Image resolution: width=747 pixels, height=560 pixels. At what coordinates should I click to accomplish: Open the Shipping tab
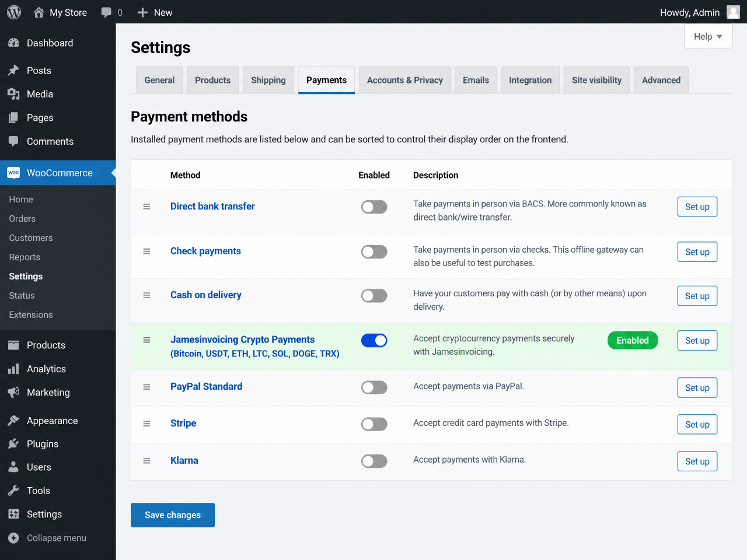pyautogui.click(x=268, y=80)
